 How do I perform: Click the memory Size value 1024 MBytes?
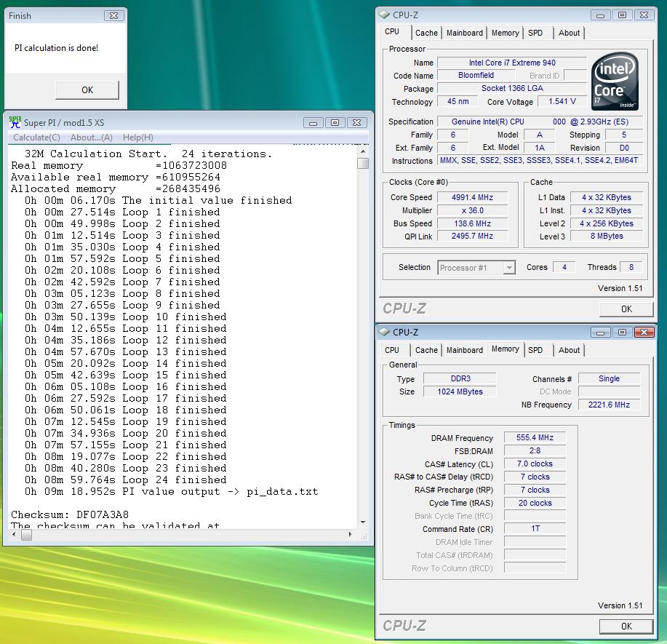(460, 391)
